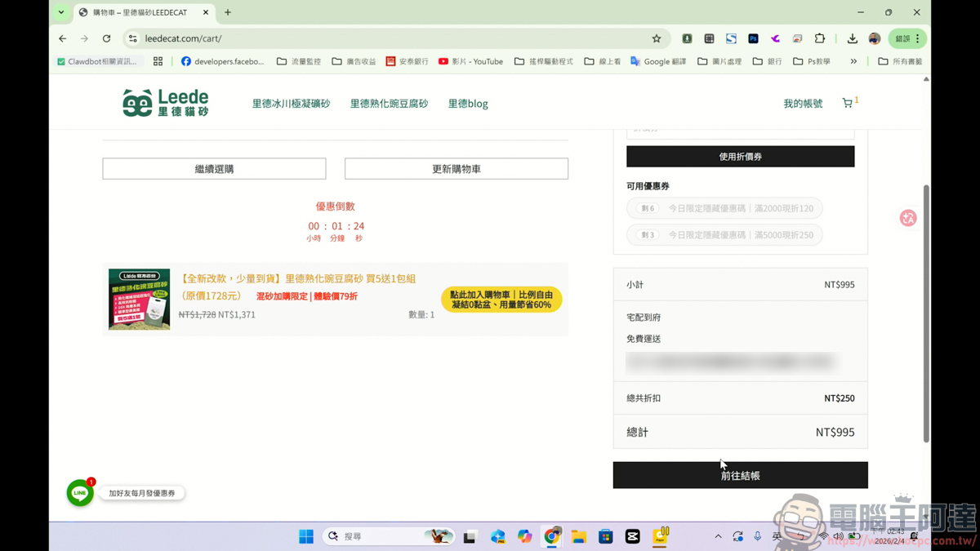
Task: Expand the bookmarks overflow chevron
Action: pyautogui.click(x=853, y=60)
